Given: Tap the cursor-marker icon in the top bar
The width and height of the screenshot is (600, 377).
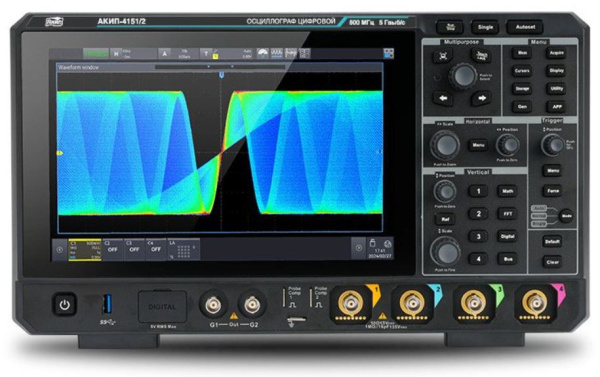Looking at the screenshot, I should 291,53.
